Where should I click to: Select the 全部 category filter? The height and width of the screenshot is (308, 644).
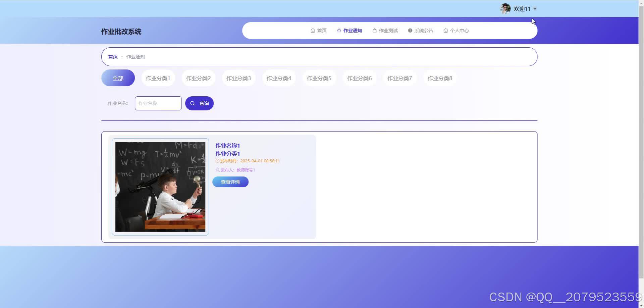point(118,78)
